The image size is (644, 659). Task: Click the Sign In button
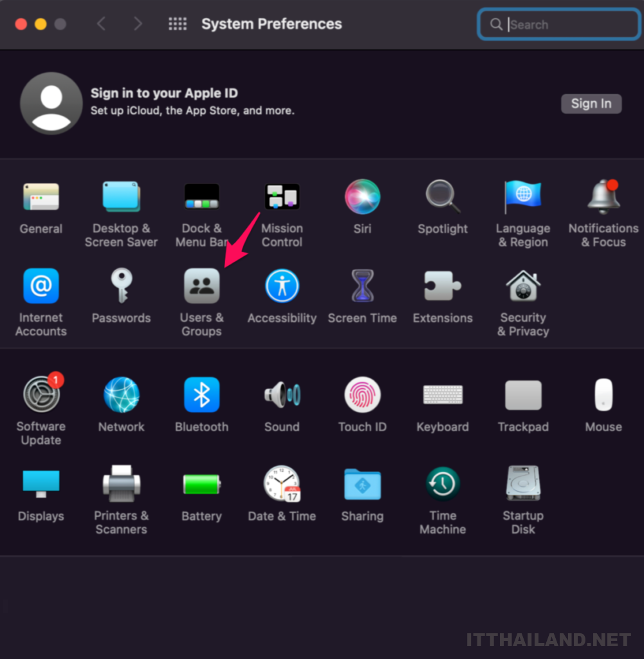pos(591,104)
